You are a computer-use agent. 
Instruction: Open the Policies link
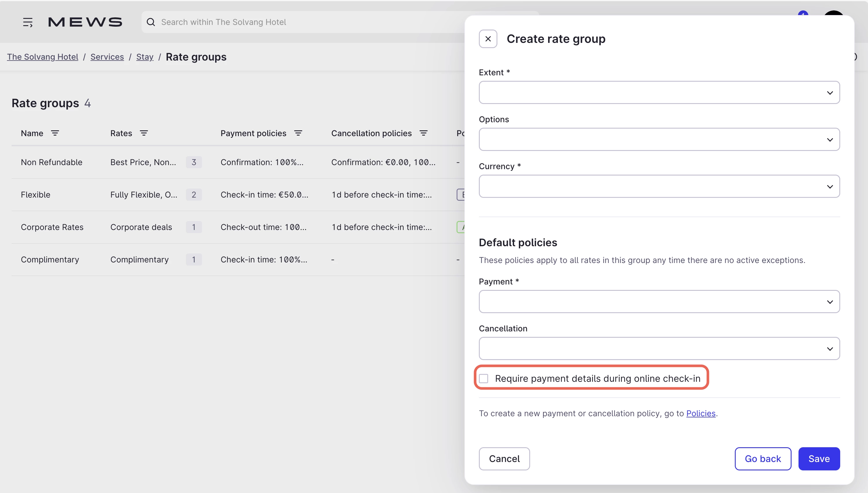pyautogui.click(x=700, y=413)
